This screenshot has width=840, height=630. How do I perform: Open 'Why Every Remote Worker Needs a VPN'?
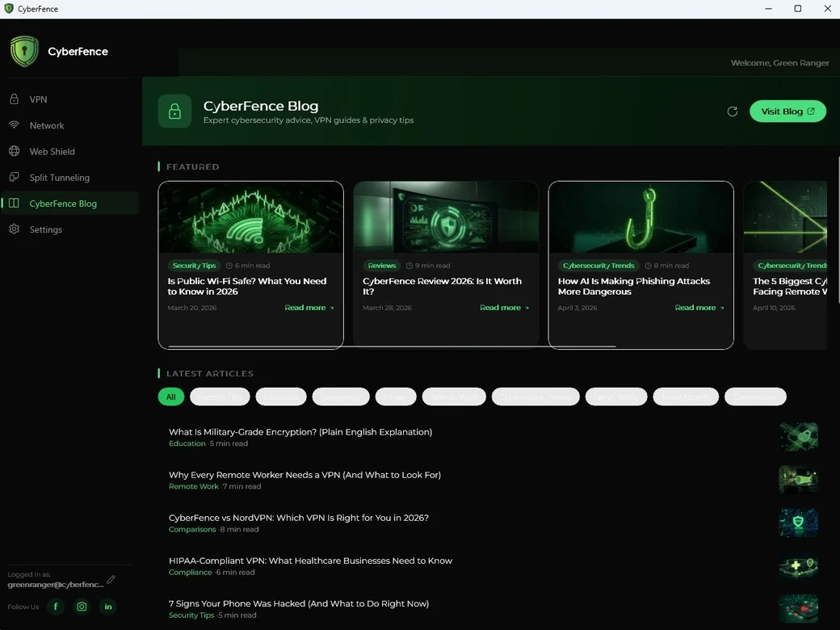304,475
